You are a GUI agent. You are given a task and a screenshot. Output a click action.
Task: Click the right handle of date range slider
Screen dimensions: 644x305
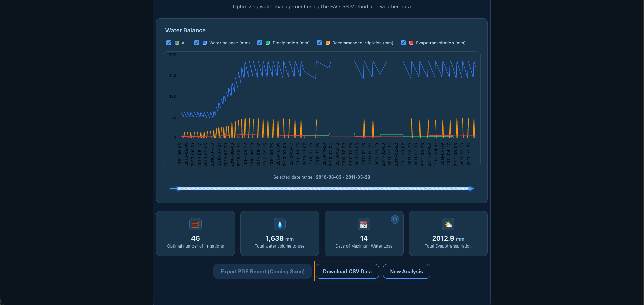(x=470, y=189)
